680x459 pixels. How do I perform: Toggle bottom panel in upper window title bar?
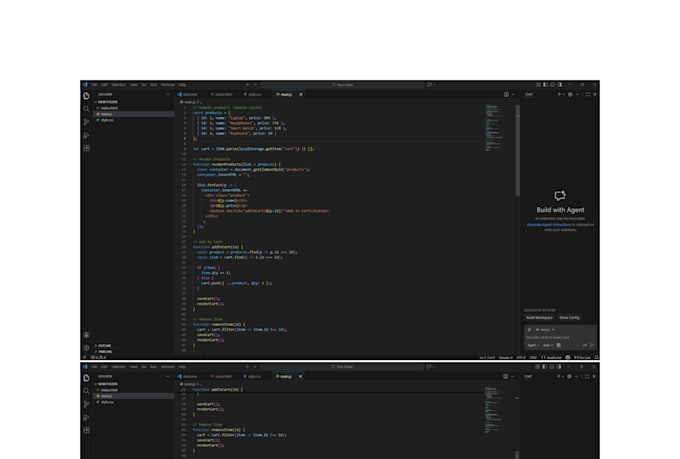552,85
